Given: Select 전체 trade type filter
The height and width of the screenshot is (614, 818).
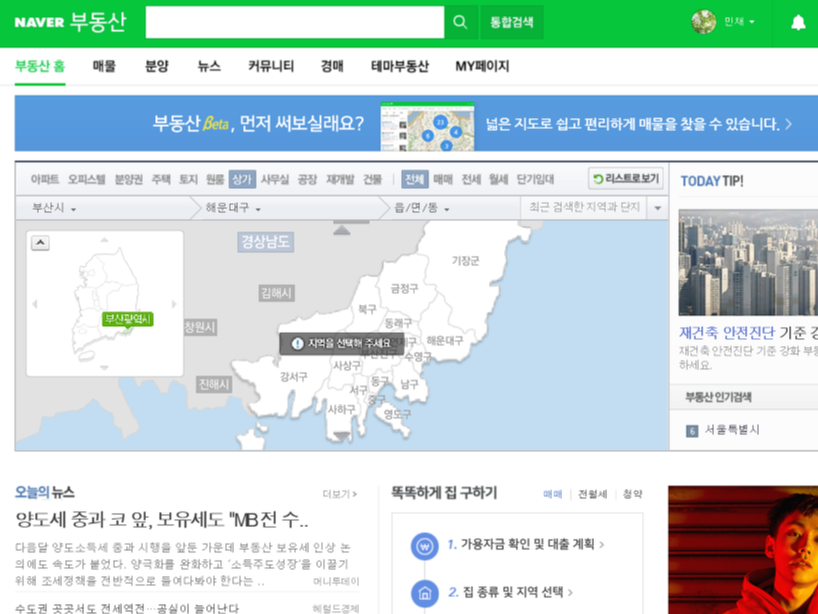Looking at the screenshot, I should [x=415, y=179].
